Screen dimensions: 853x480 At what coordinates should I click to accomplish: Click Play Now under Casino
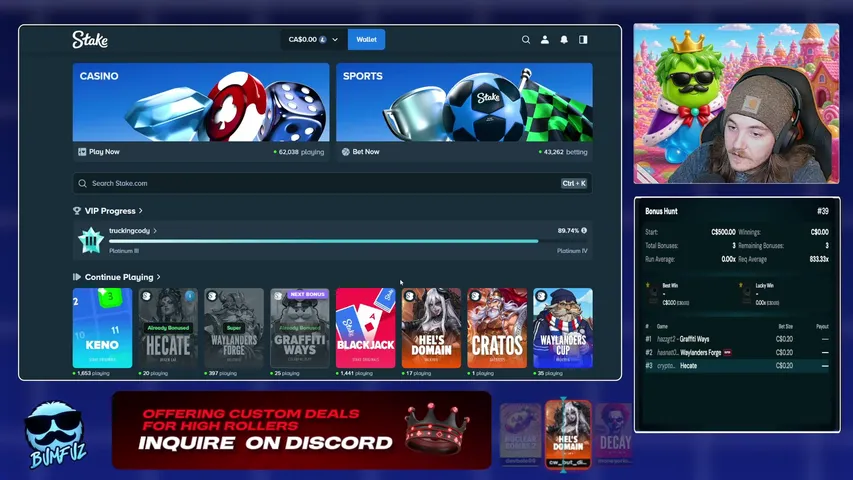[x=99, y=152]
